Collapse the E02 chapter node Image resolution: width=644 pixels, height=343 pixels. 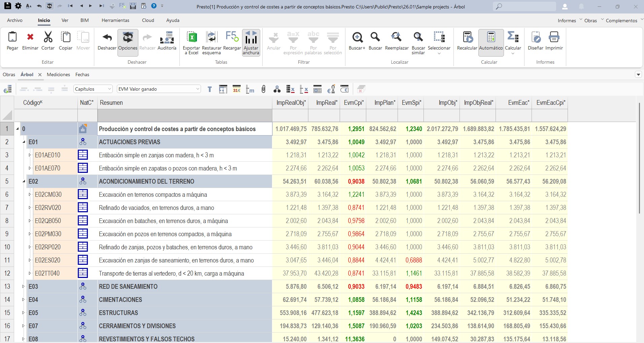tap(24, 181)
